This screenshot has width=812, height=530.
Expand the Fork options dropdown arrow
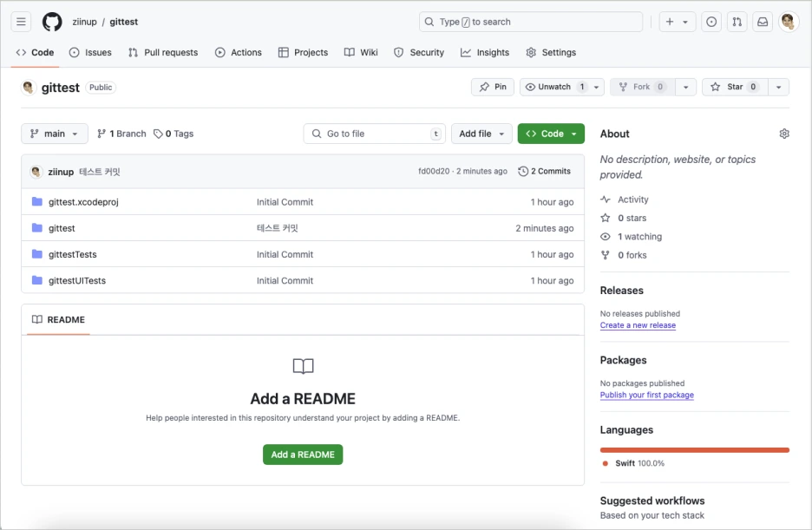tap(685, 87)
